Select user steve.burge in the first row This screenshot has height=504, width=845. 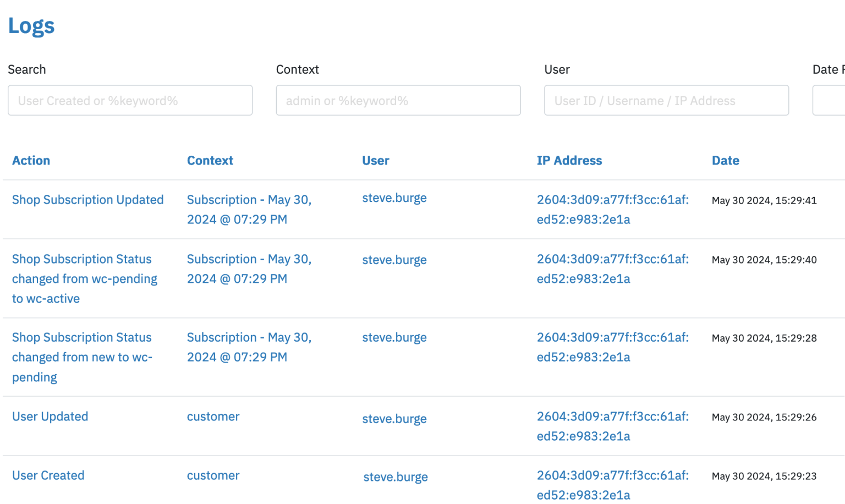394,198
